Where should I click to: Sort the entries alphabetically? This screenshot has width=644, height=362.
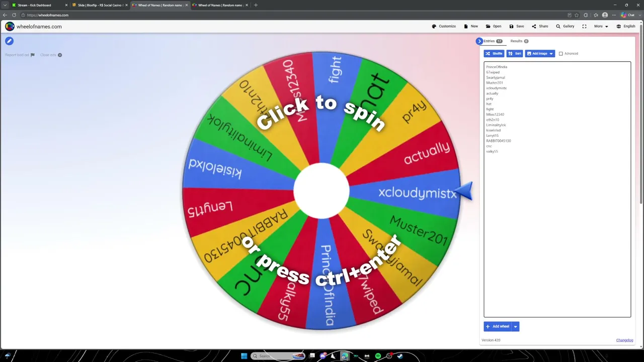click(515, 53)
